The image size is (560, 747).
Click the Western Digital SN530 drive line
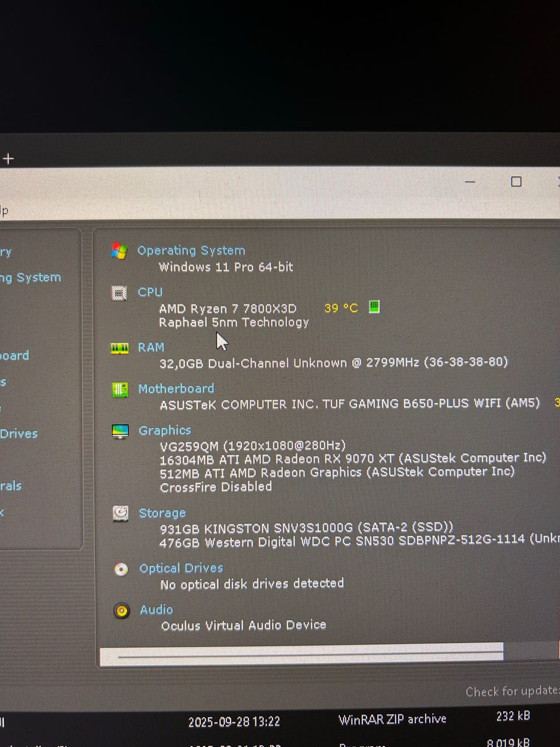(x=359, y=541)
